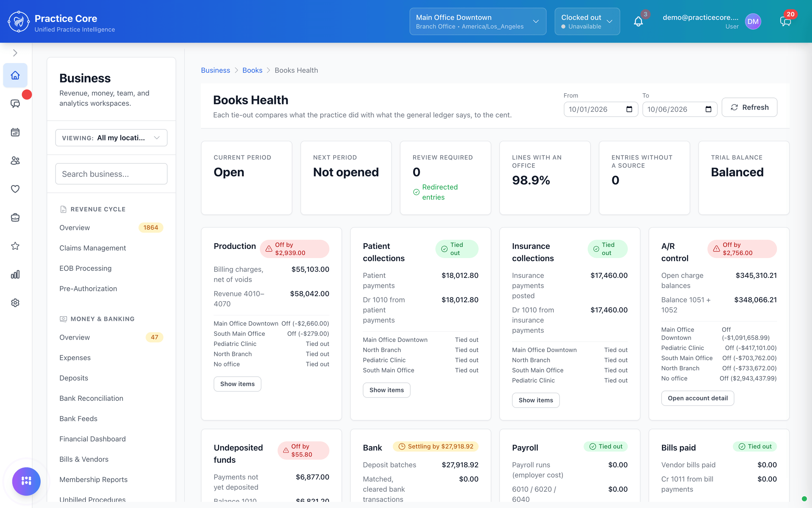The image size is (812, 508).
Task: Click the Search business input field
Action: 111,174
